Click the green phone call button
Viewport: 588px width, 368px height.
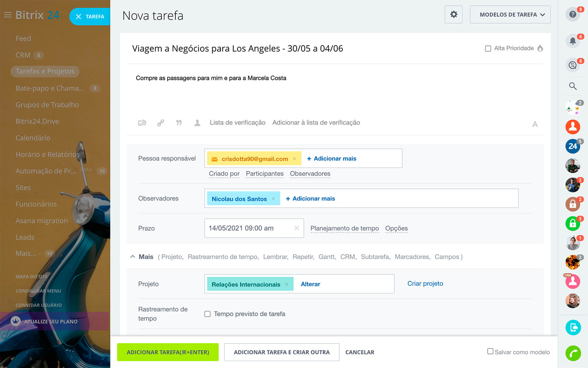click(x=573, y=353)
